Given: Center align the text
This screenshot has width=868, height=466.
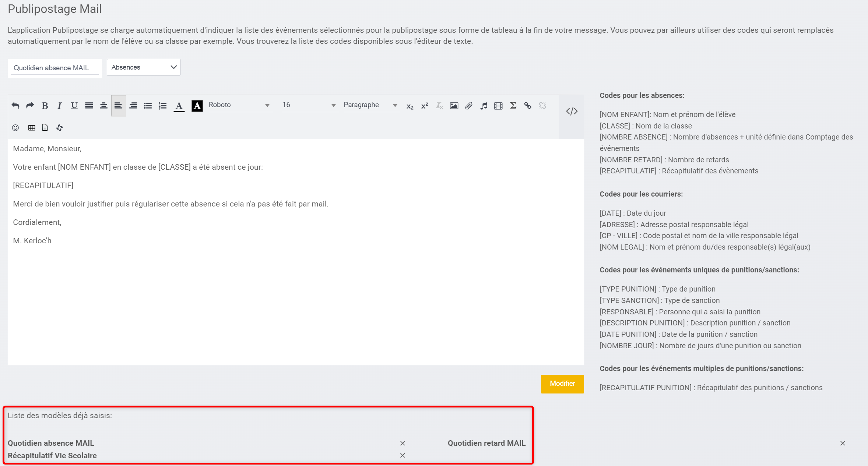Looking at the screenshot, I should (x=103, y=106).
